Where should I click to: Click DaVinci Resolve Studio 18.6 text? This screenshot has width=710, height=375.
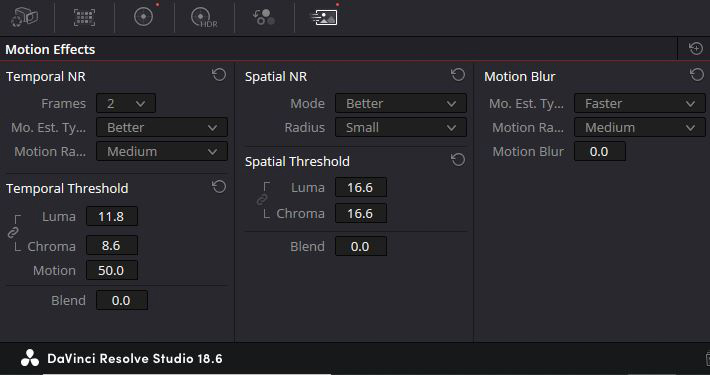tap(135, 359)
